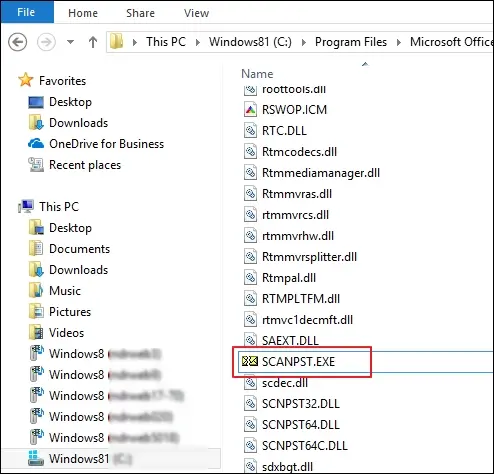Screen dimensions: 494x474
Task: Open the File ribbon tab
Action: pos(27,12)
